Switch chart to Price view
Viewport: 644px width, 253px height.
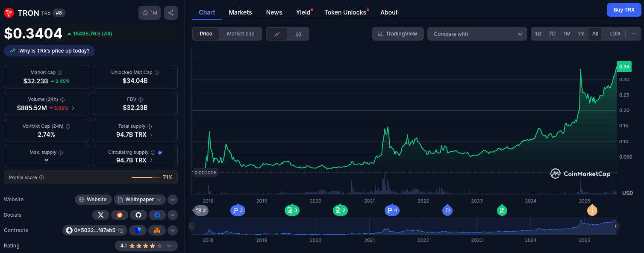[206, 34]
